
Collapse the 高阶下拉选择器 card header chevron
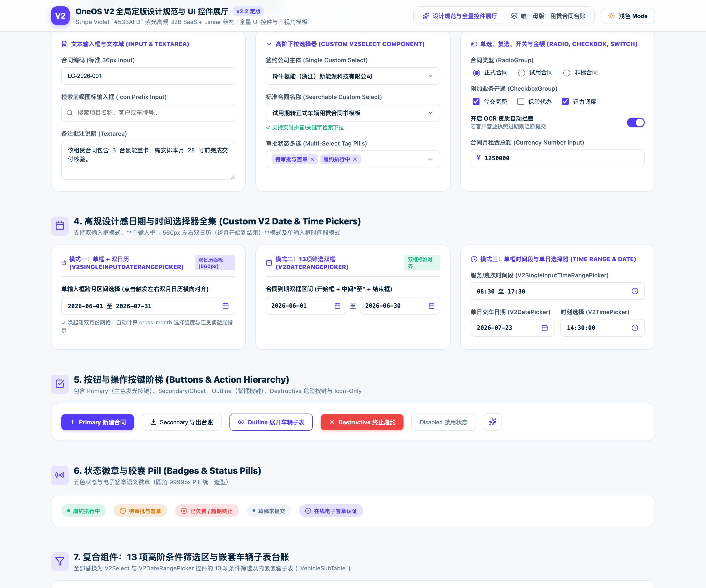pyautogui.click(x=269, y=44)
